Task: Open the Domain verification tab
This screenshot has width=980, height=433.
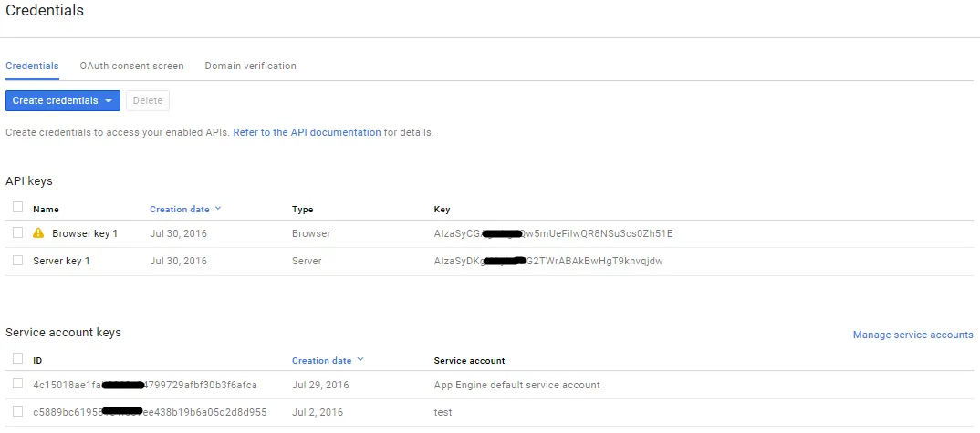Action: pos(250,66)
